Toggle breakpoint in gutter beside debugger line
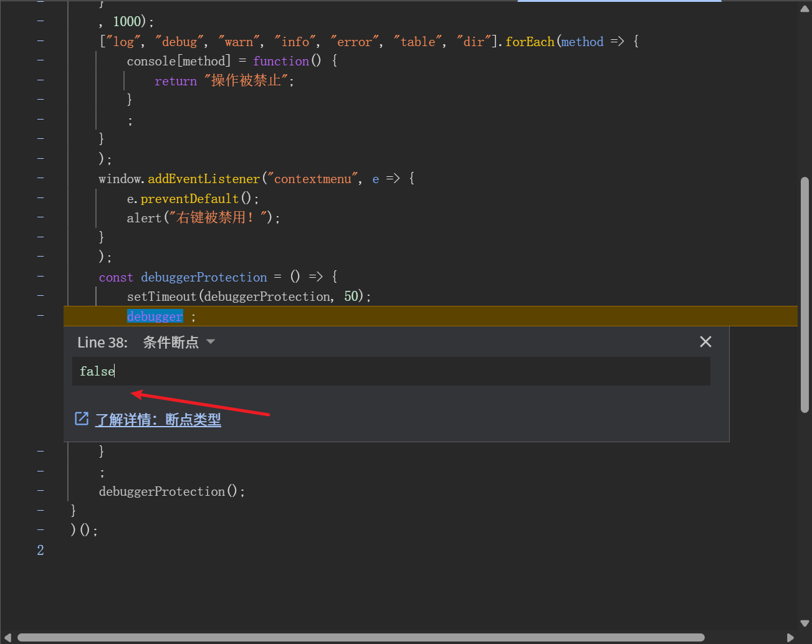 41,316
